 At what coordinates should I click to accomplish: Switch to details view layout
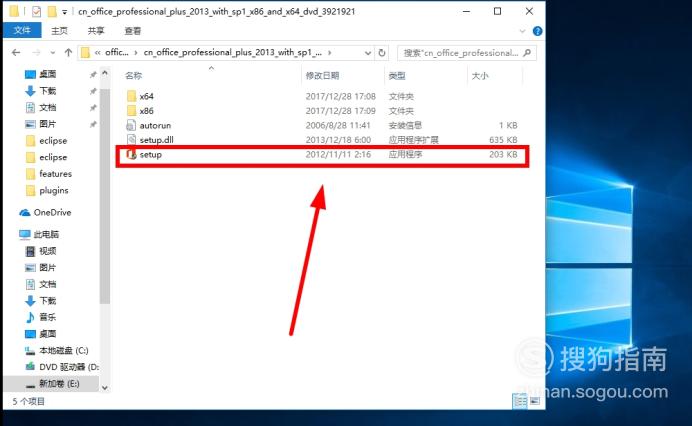tap(520, 401)
